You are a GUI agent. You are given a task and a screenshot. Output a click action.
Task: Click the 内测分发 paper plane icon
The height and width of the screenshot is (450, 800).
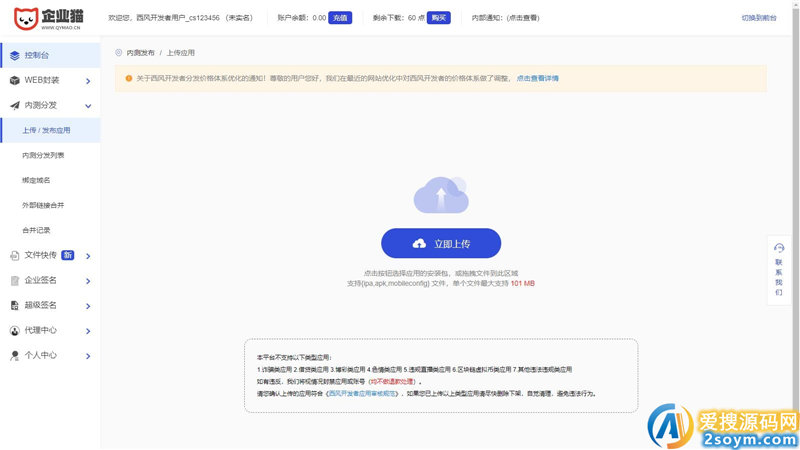14,105
